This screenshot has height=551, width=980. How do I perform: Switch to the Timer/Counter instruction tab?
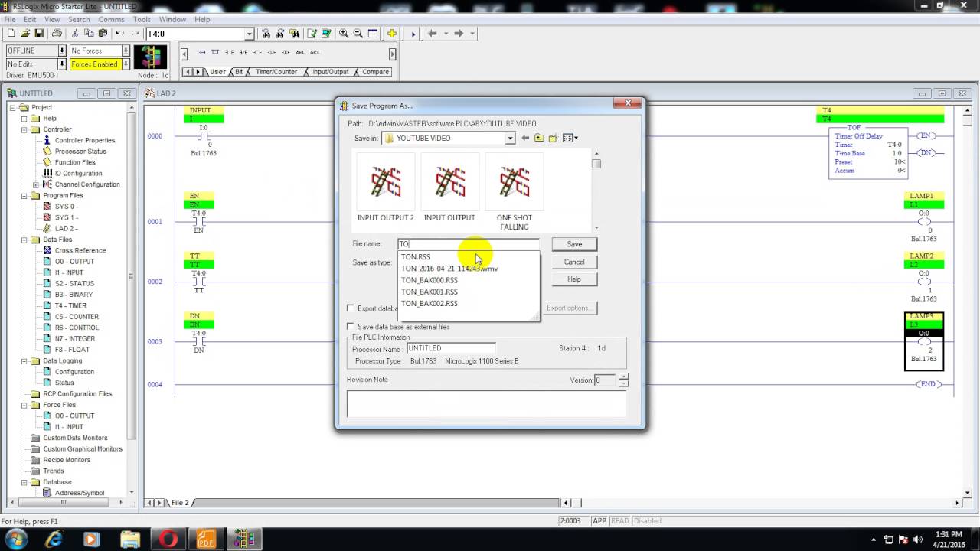coord(276,72)
